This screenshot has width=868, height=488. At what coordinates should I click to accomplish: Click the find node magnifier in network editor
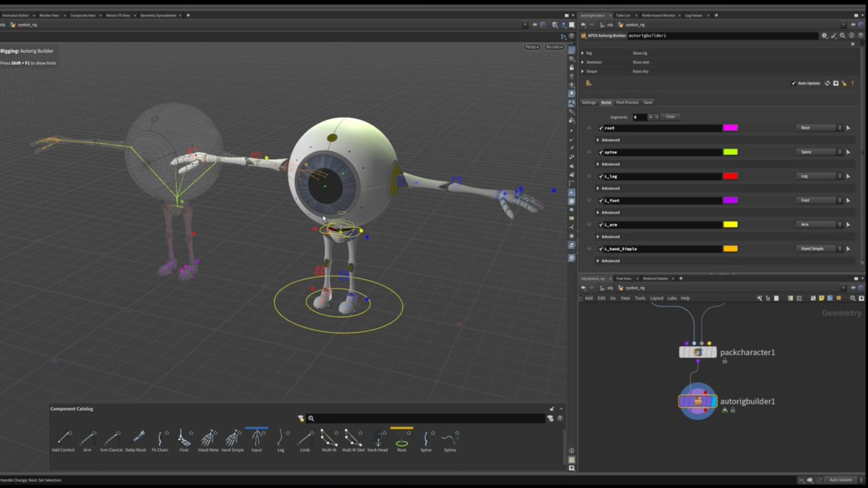click(854, 298)
